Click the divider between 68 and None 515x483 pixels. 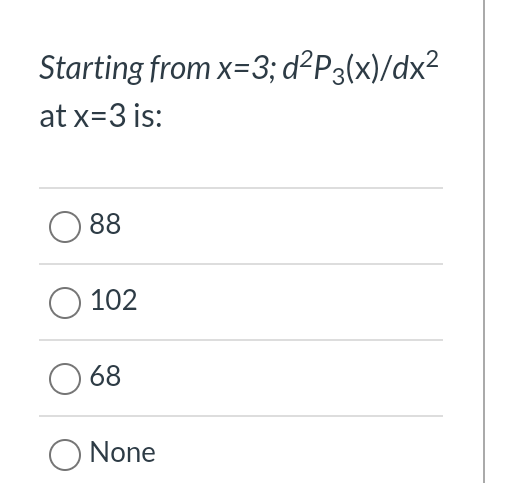coord(241,416)
